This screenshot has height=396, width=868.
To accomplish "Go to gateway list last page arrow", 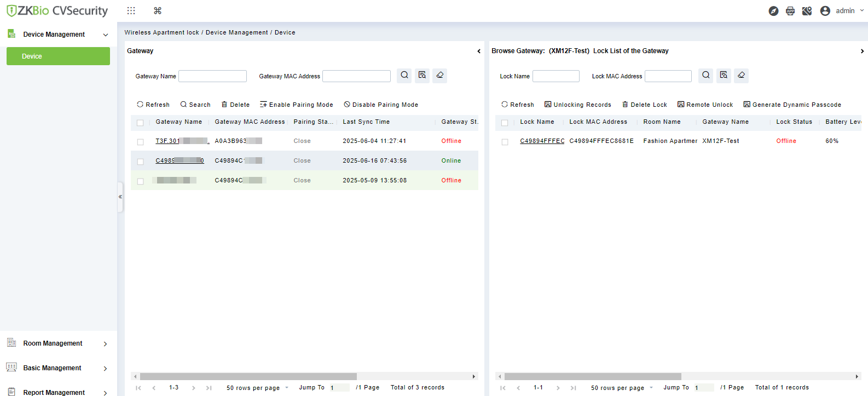I will click(209, 388).
